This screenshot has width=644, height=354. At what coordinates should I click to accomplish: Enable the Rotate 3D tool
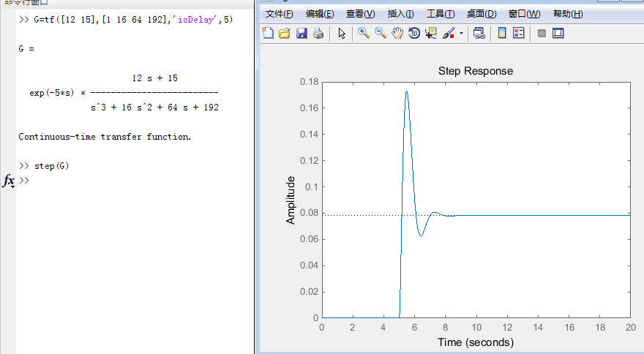(414, 33)
